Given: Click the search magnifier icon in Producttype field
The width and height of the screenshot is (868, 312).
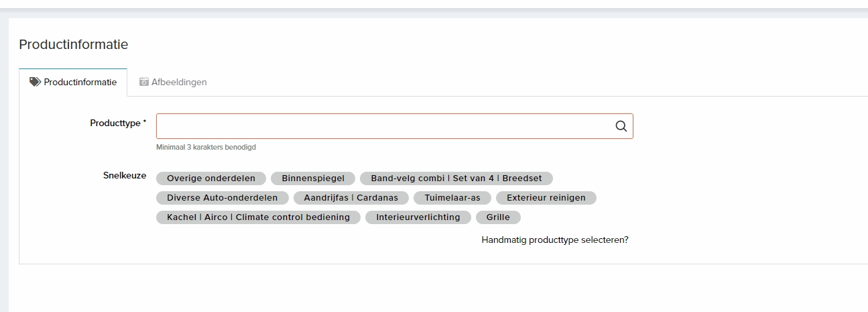Looking at the screenshot, I should [x=621, y=126].
